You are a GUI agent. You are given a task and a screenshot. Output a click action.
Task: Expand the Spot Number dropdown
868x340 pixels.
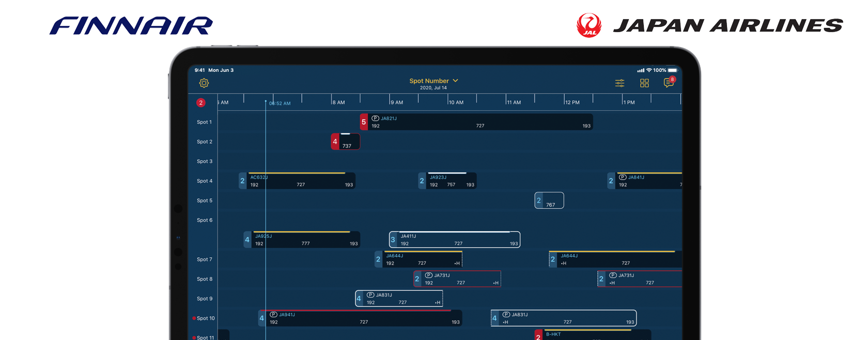click(434, 81)
